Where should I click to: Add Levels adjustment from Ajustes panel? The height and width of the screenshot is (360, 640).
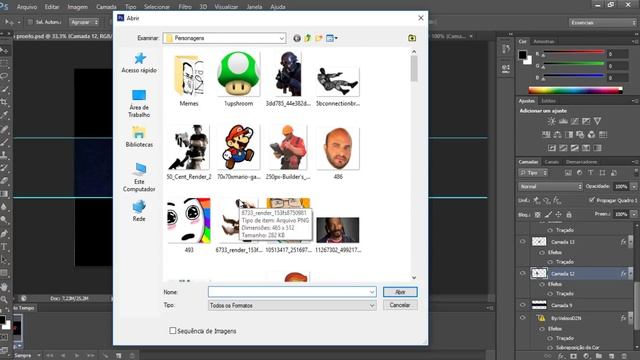click(563, 121)
